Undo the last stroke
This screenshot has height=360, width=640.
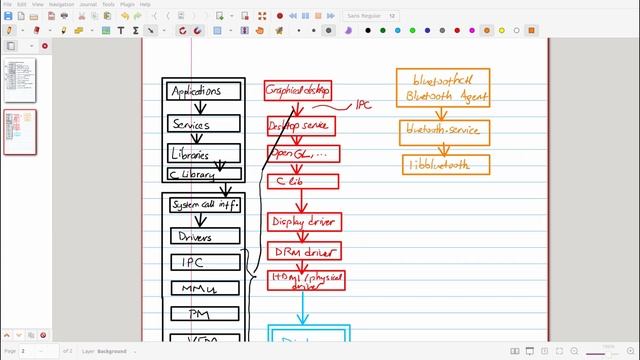tap(125, 16)
